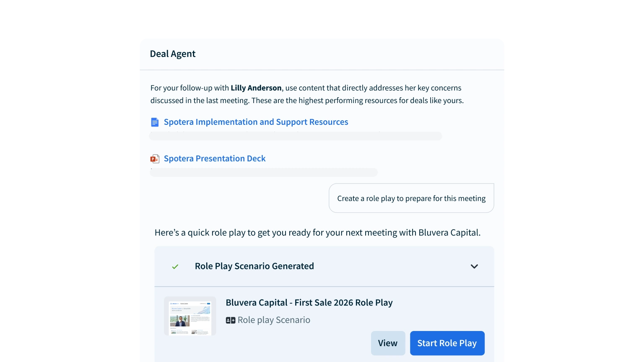Image resolution: width=644 pixels, height=362 pixels.
Task: Click the Deal Agent panel title
Action: tap(173, 54)
